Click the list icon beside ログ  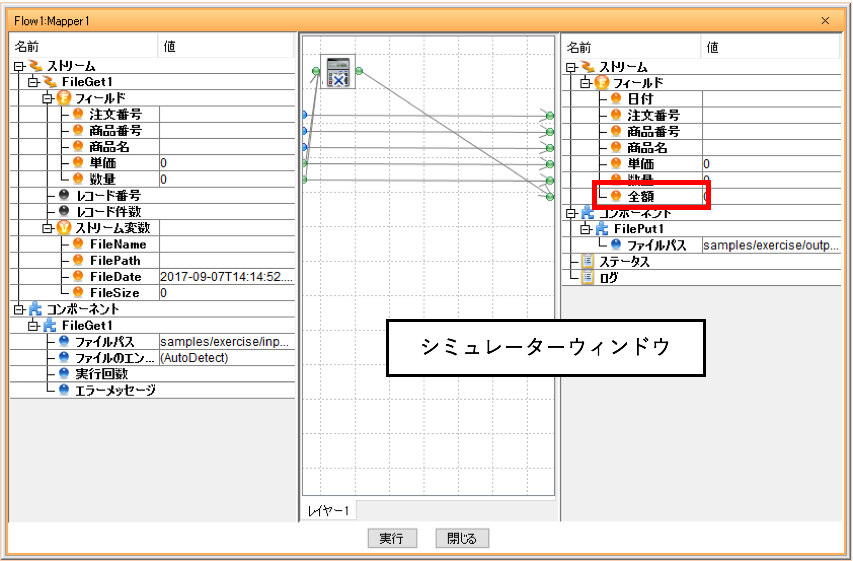[x=588, y=278]
